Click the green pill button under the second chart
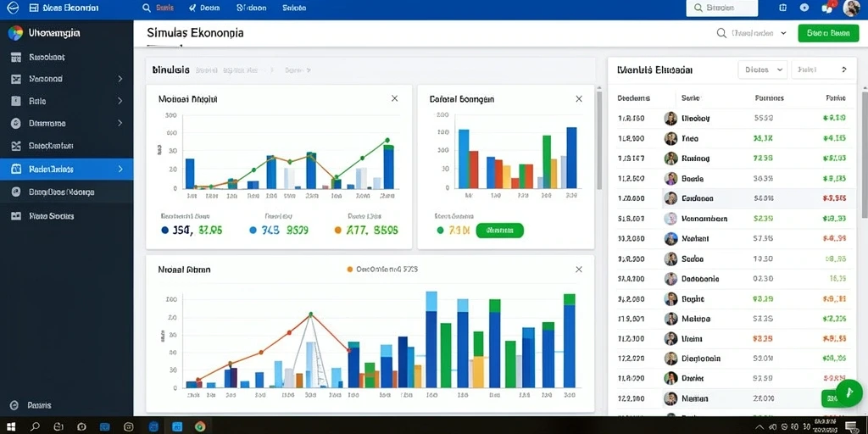The width and height of the screenshot is (868, 434). (x=499, y=231)
